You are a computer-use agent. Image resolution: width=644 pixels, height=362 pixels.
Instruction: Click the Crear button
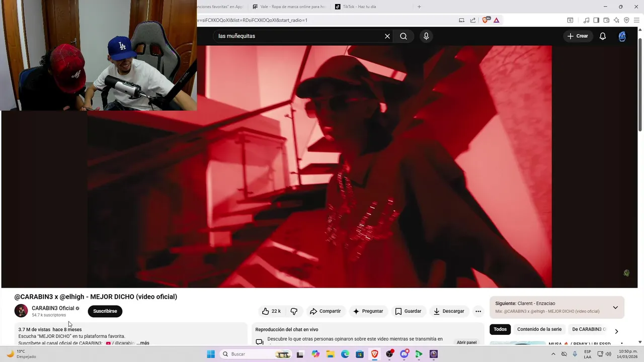tap(578, 36)
